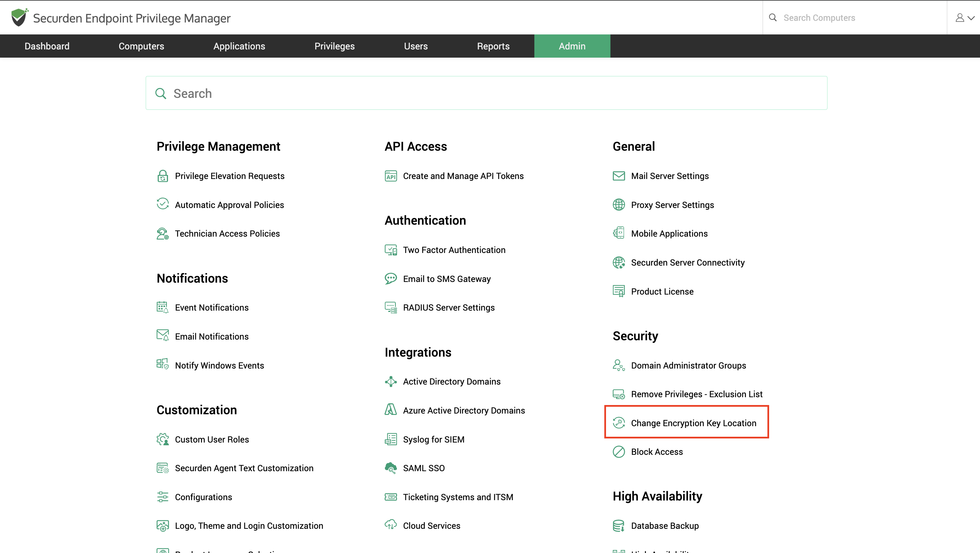Click the Product License certificate icon
The width and height of the screenshot is (980, 553).
coord(619,291)
